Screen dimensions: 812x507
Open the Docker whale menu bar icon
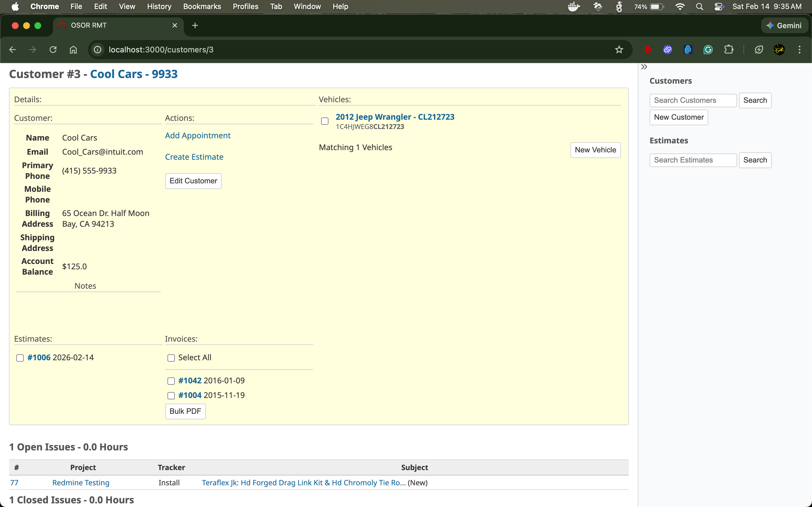coord(574,6)
